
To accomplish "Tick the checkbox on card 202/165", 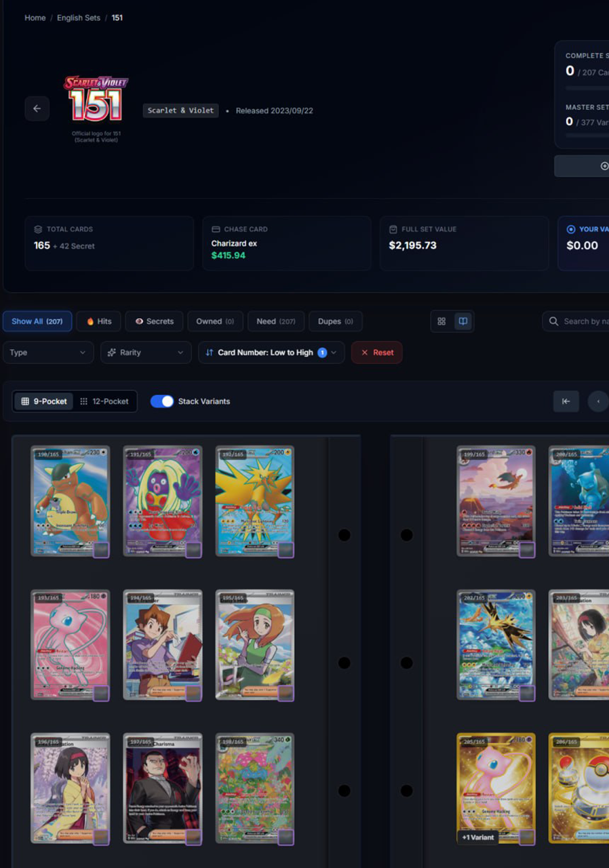I will (x=527, y=693).
